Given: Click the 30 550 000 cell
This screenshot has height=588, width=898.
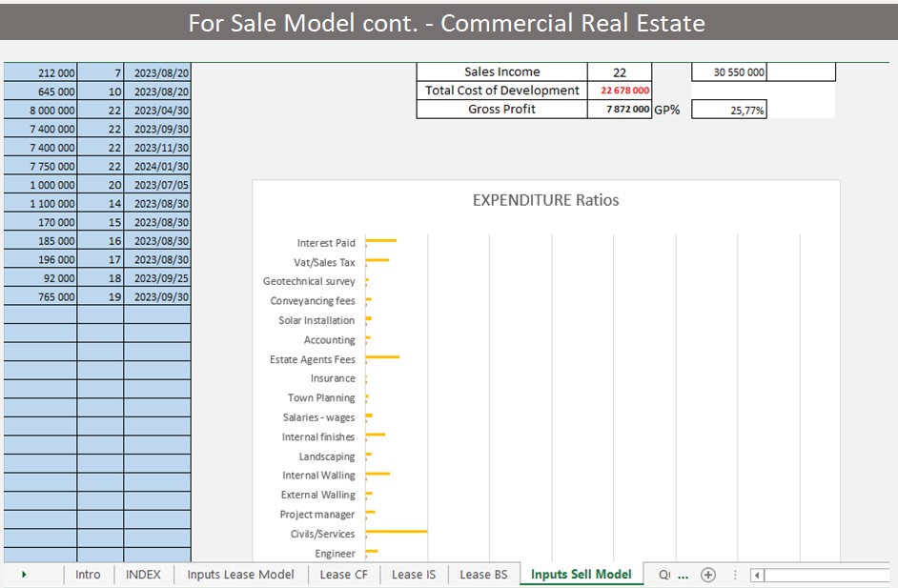Looking at the screenshot, I should pyautogui.click(x=728, y=72).
